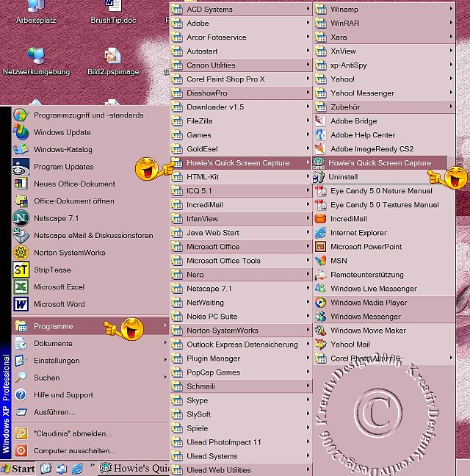Open Windows Live Messenger

click(x=384, y=289)
